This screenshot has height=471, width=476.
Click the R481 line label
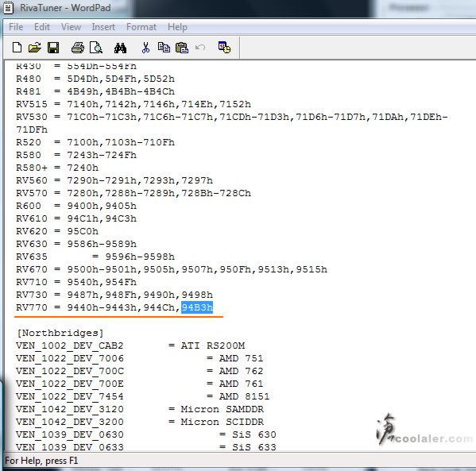coord(29,91)
